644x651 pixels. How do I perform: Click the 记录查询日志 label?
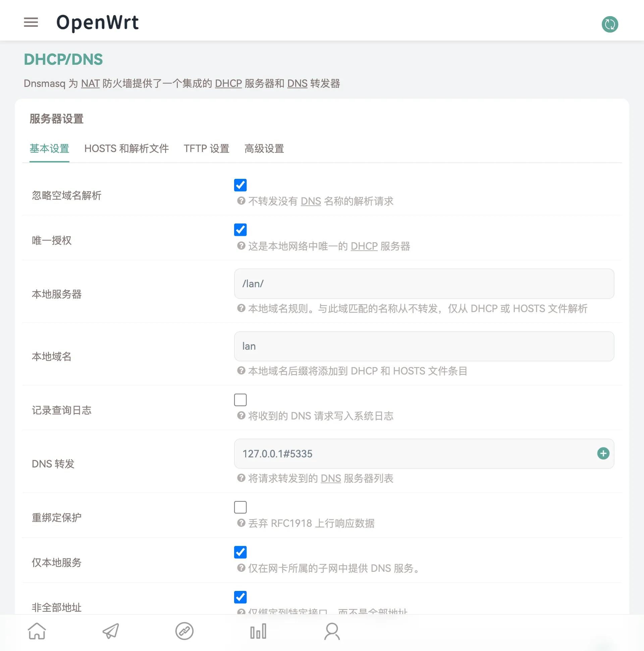pos(62,410)
